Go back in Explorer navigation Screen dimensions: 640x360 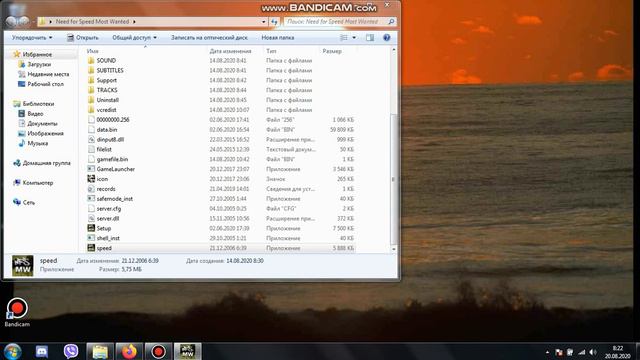(11, 21)
